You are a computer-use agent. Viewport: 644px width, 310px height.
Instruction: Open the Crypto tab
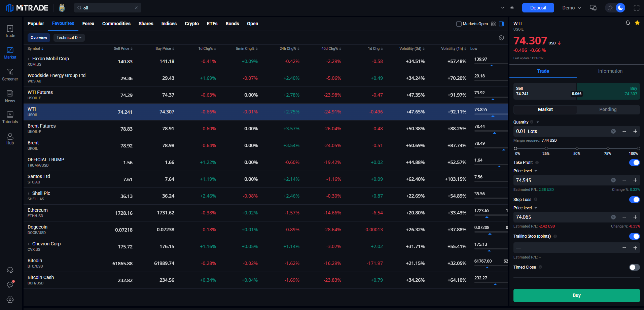192,24
